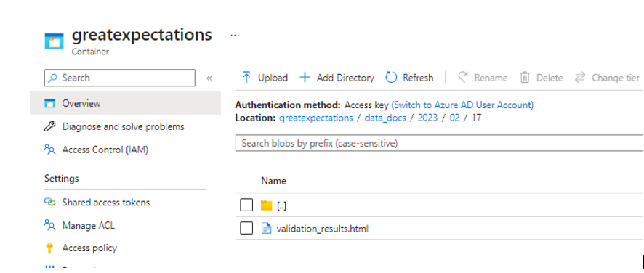Click the greatexpectations page title
Image resolution: width=644 pixels, height=273 pixels.
point(142,35)
